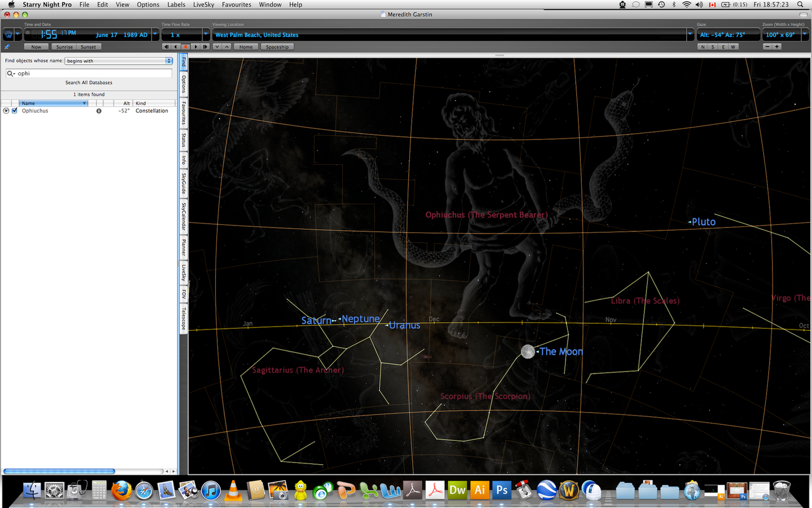Uncheck the Ophiuchus checkbox
Viewport: 812px width, 508px height.
pyautogui.click(x=14, y=111)
